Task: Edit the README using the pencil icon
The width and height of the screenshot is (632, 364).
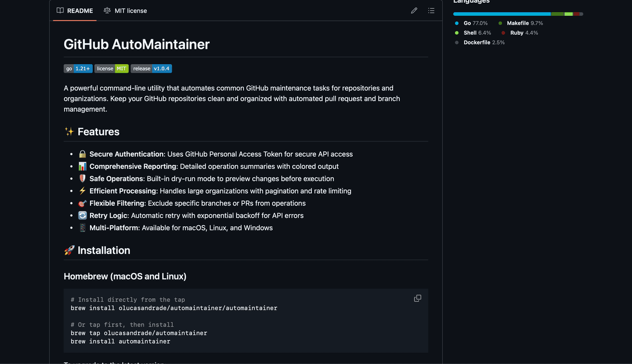Action: click(x=414, y=10)
